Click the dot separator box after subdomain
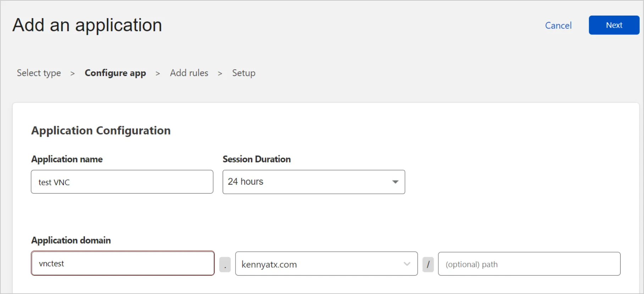This screenshot has height=294, width=644. (225, 265)
